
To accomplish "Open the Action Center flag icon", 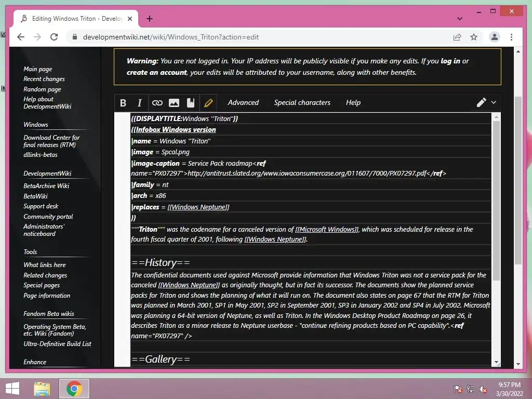I will (x=458, y=389).
